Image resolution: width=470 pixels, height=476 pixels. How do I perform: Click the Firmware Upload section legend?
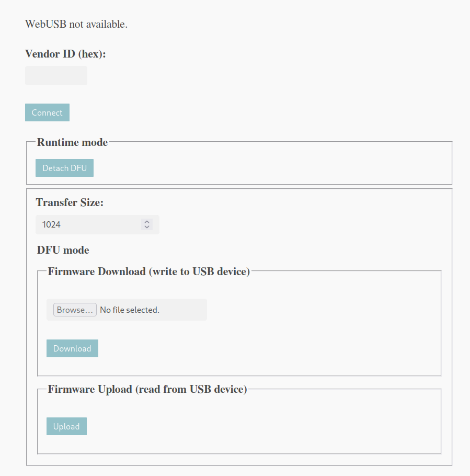[147, 389]
